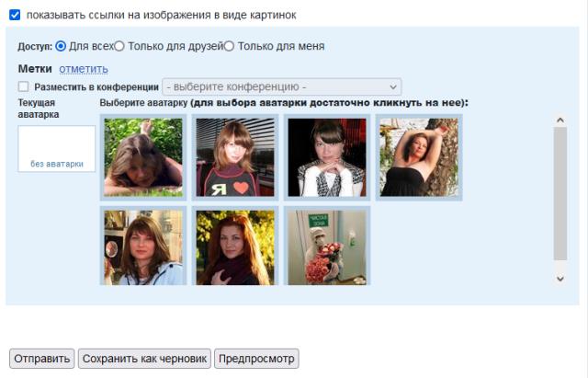Viewport: 588px width, 378px height.
Task: Set access to 'Только для меня'
Action: click(x=229, y=46)
